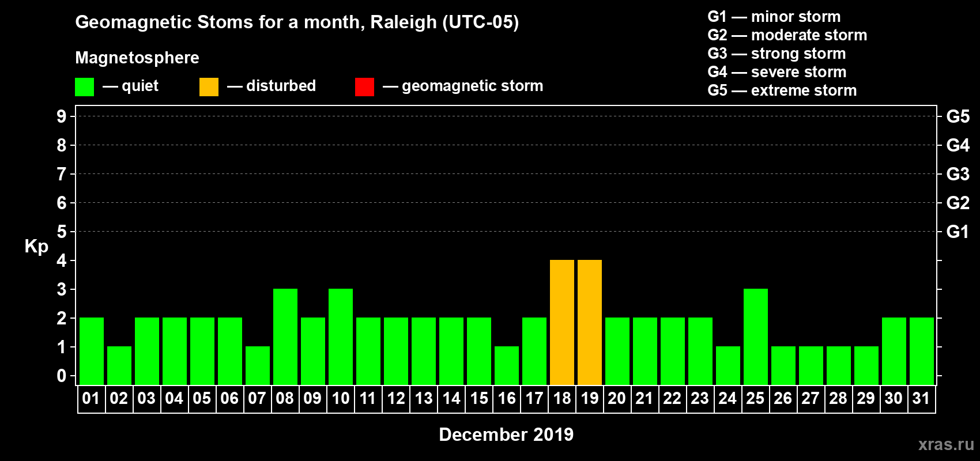Click the date label 30
This screenshot has width=980, height=461.
point(894,399)
